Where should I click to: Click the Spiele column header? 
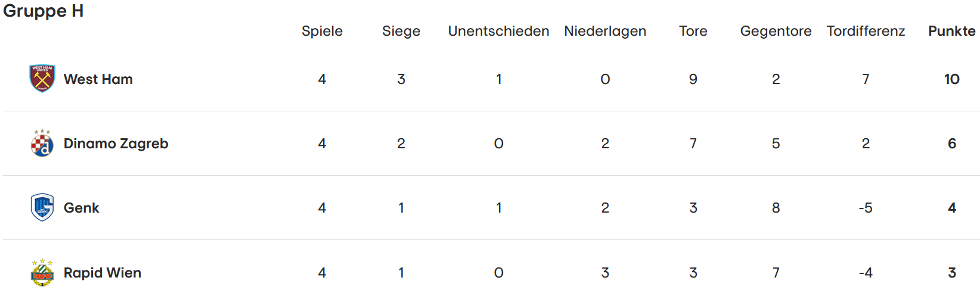coord(322,31)
